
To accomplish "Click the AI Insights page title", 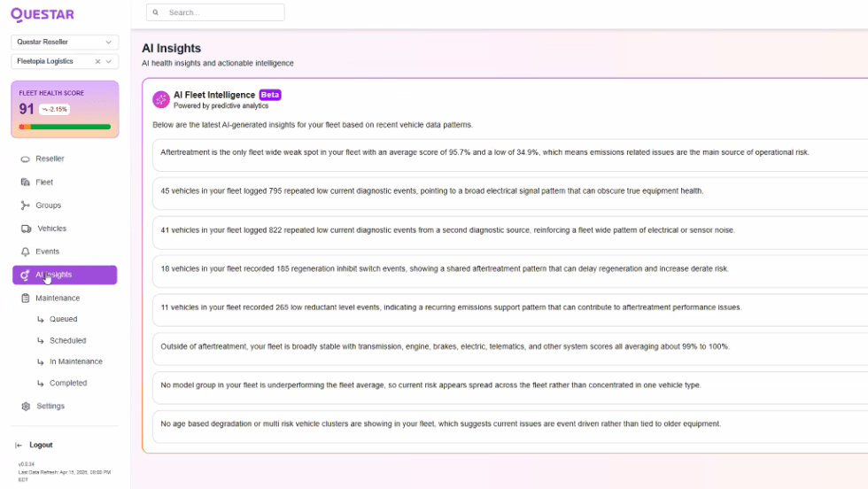I will 172,48.
